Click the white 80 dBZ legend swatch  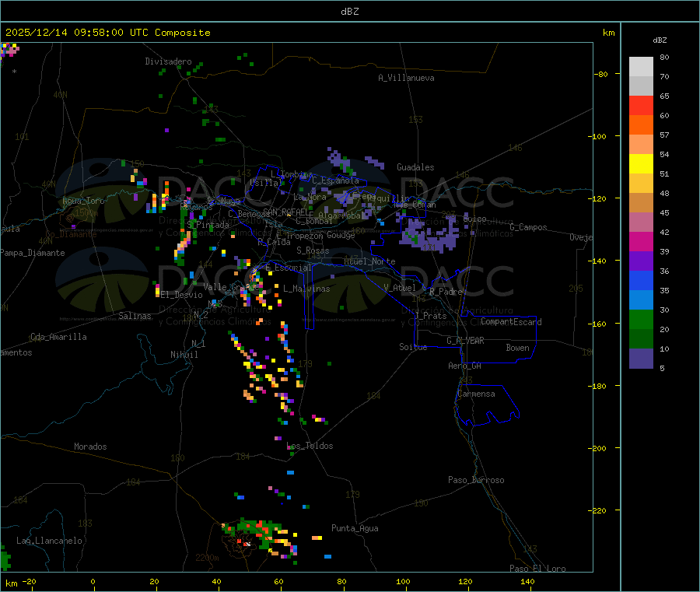point(641,67)
